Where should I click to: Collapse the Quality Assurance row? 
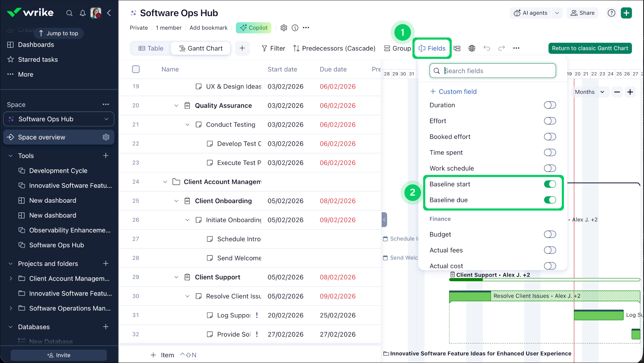point(176,106)
